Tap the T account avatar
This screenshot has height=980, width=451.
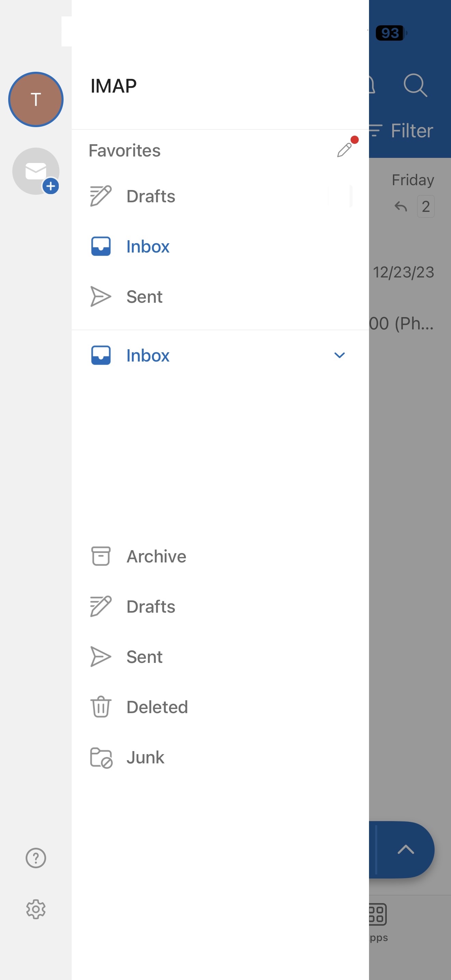[36, 99]
